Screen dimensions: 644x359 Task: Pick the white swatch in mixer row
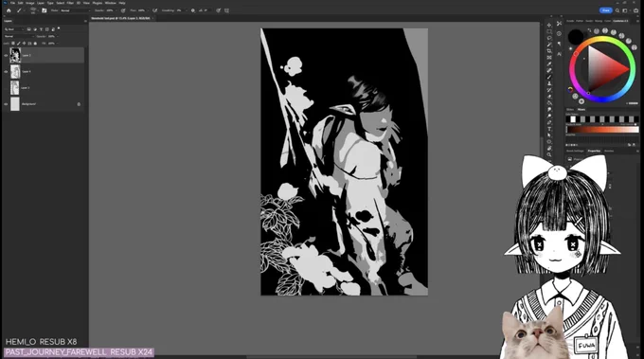point(573,119)
